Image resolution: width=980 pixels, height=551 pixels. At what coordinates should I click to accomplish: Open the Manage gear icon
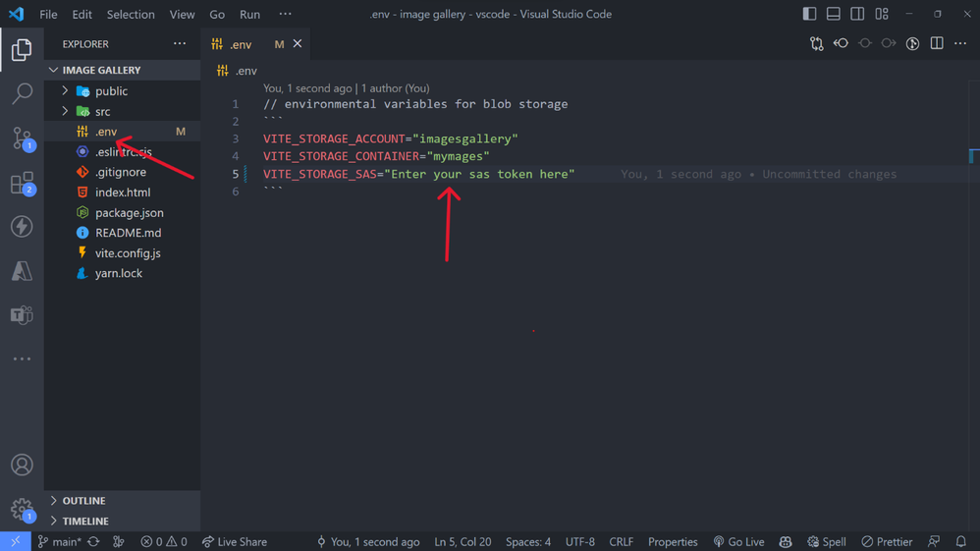[23, 509]
